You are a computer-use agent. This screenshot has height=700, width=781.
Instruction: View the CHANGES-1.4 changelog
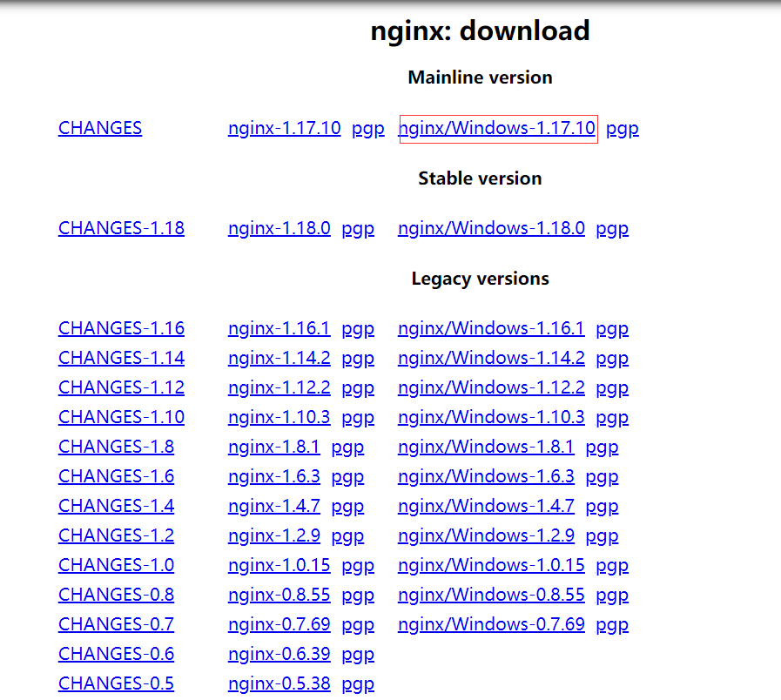(116, 506)
